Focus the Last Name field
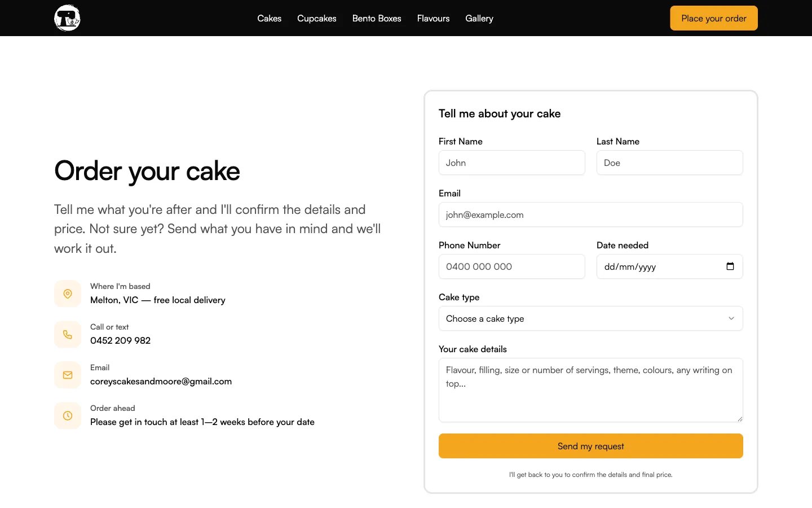Image resolution: width=812 pixels, height=508 pixels. [x=670, y=163]
